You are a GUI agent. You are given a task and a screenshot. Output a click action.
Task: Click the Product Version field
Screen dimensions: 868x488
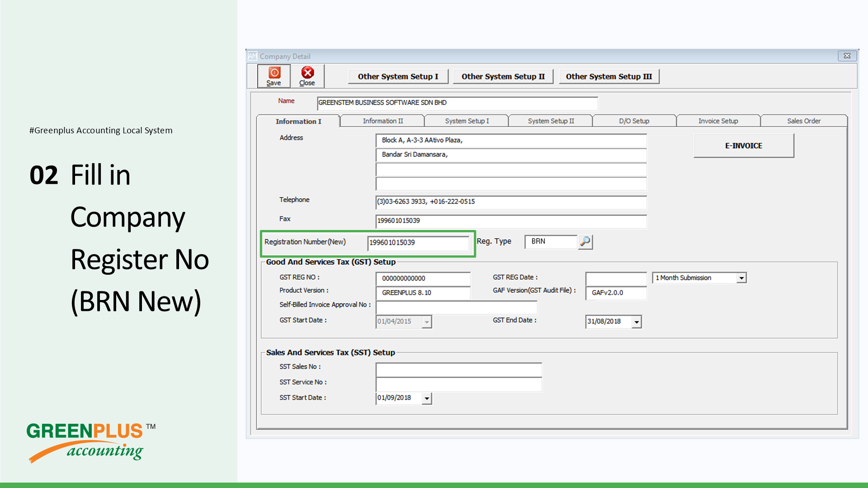coord(423,293)
